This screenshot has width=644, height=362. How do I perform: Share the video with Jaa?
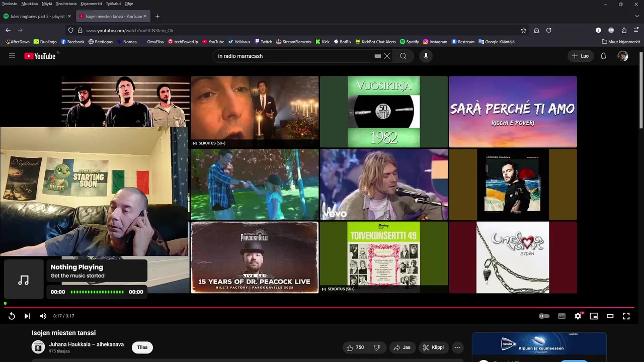(402, 347)
